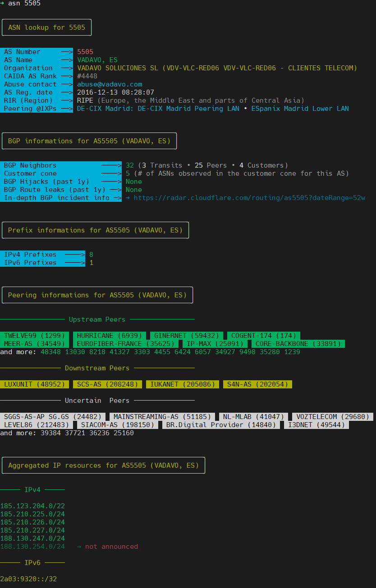The width and height of the screenshot is (376, 588).
Task: Click the 'ASN lookup for 5505' header box
Action: point(47,27)
